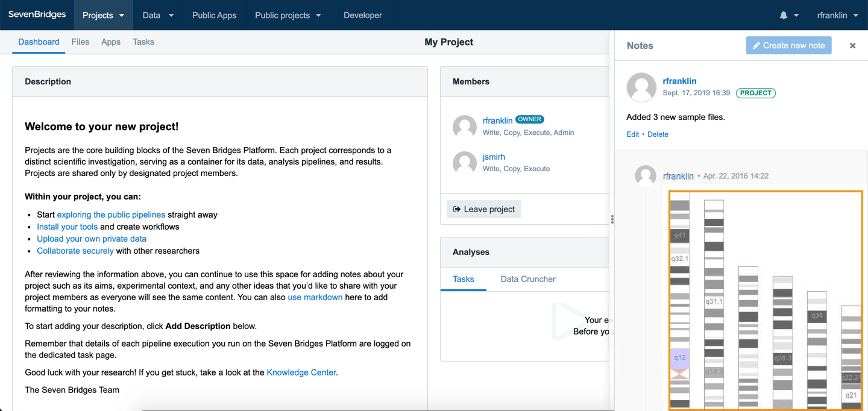
Task: Click the Leave project button
Action: 484,209
